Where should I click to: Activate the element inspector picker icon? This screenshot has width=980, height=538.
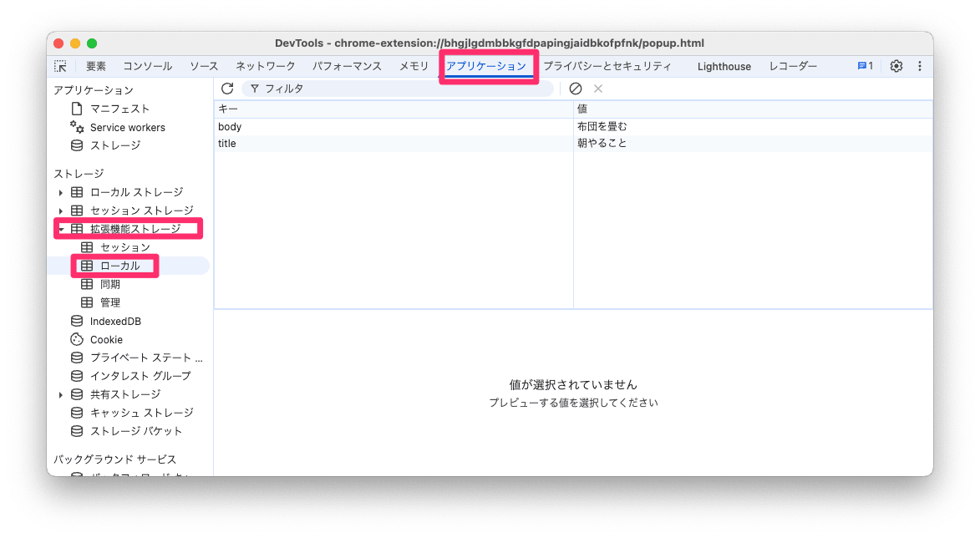(61, 66)
